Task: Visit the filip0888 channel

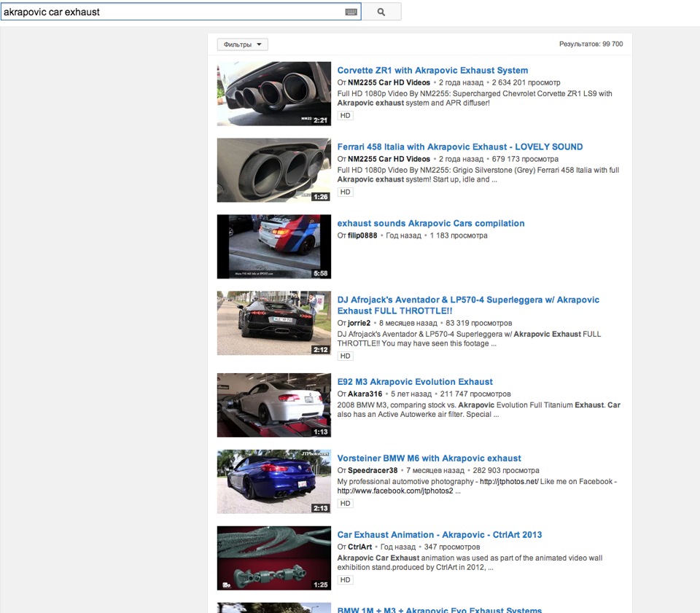Action: pos(362,235)
